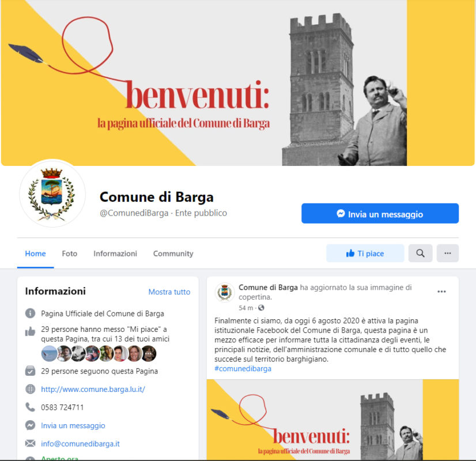Click Mostra tutto in Informazioni panel
This screenshot has width=476, height=461.
tap(169, 292)
